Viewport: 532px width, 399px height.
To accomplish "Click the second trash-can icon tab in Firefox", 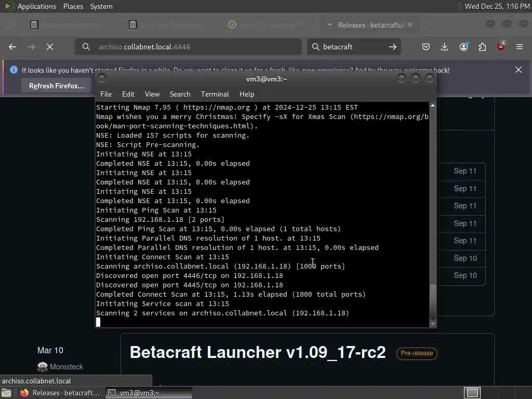I will click(132, 24).
